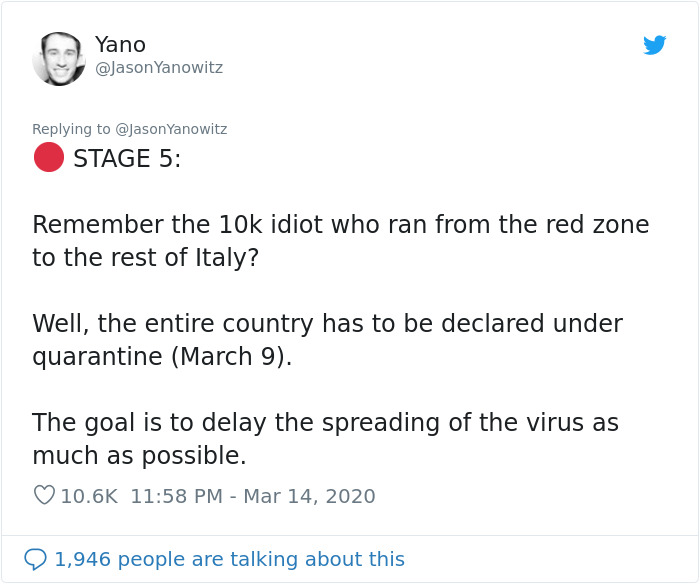Like the tweet with the heart icon
This screenshot has width=700, height=584.
[x=44, y=495]
